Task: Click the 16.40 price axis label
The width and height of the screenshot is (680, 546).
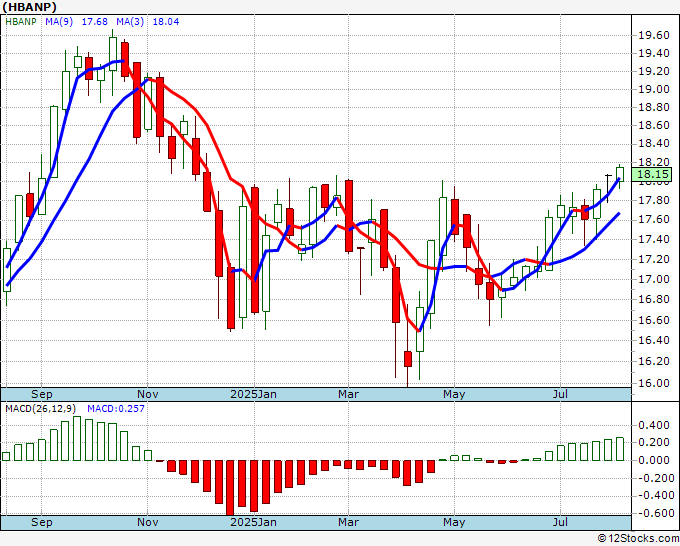Action: [x=654, y=340]
